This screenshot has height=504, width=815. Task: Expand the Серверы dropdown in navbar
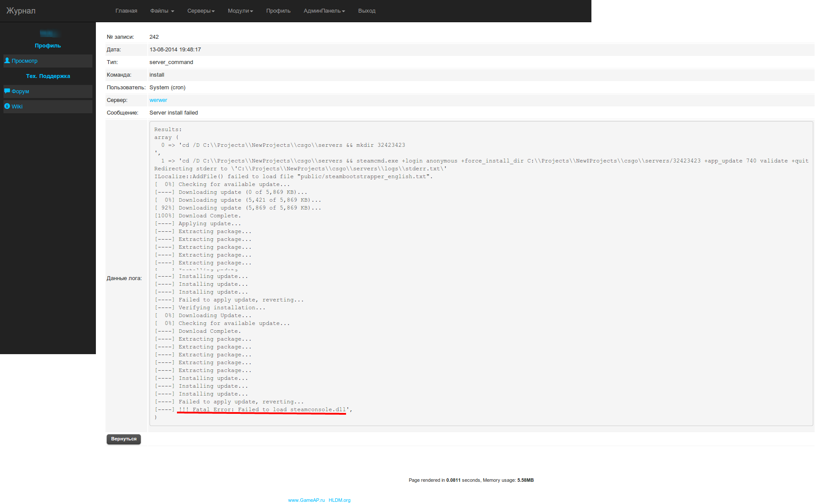pyautogui.click(x=201, y=11)
